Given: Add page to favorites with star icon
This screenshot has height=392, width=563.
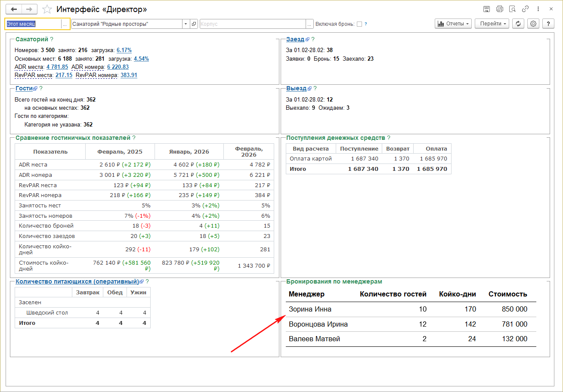Looking at the screenshot, I should (x=48, y=9).
